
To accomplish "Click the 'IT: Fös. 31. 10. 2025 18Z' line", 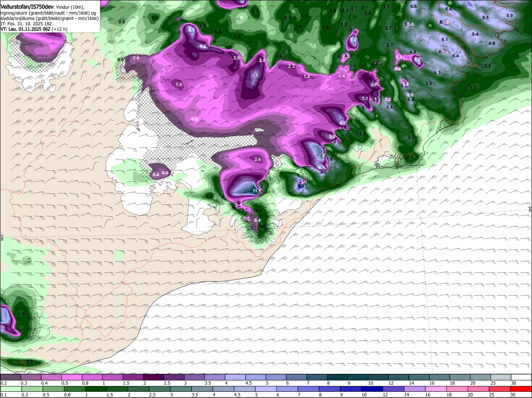I will tap(26, 24).
